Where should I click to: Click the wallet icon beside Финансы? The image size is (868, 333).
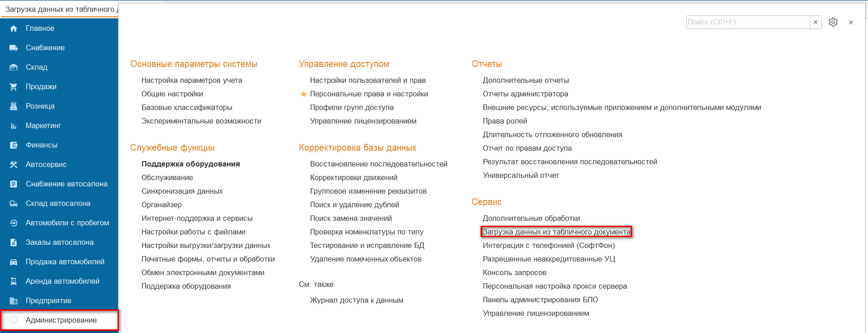click(14, 145)
